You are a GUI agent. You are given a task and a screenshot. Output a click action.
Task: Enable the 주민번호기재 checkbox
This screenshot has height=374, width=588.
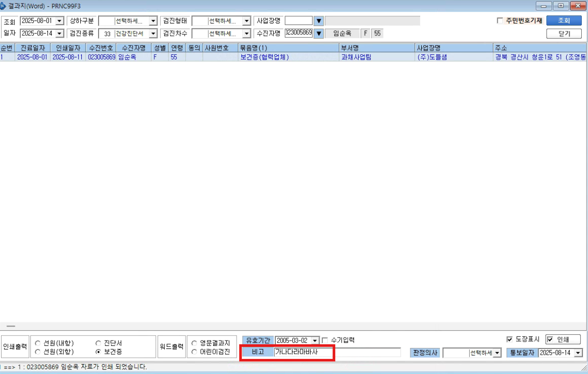tap(499, 21)
